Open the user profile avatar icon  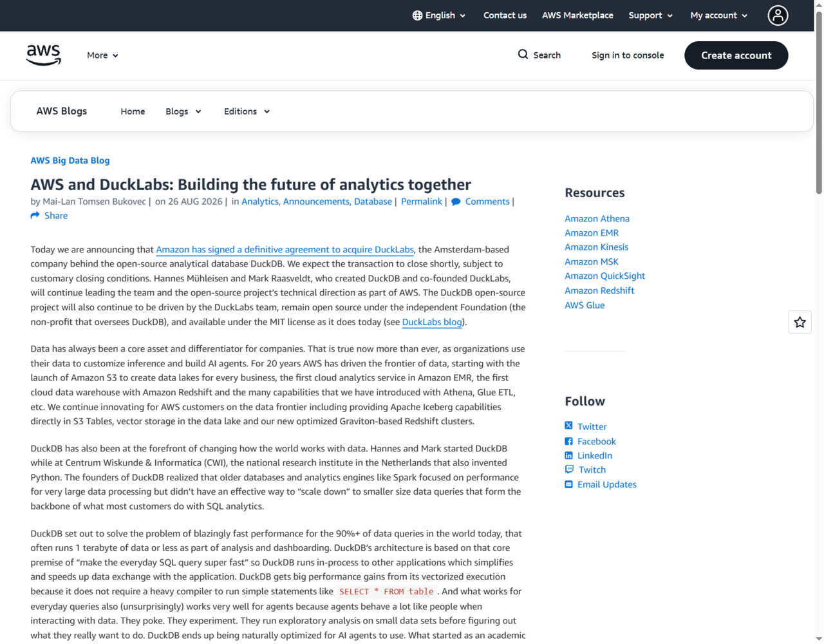point(778,15)
